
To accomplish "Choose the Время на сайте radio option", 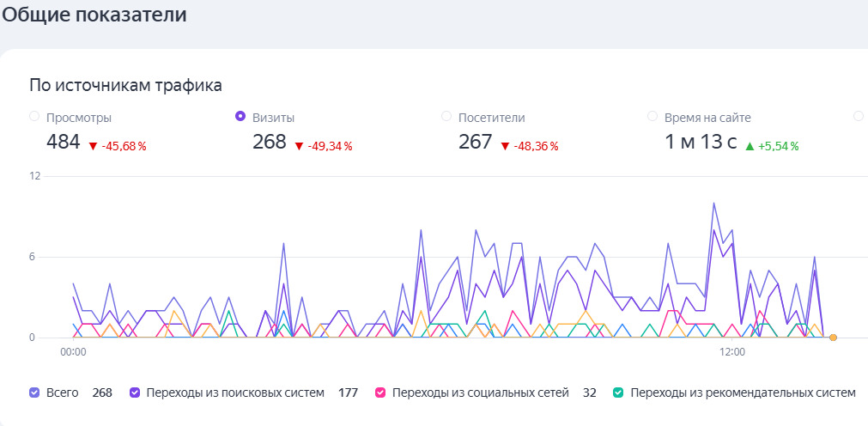I will click(653, 117).
